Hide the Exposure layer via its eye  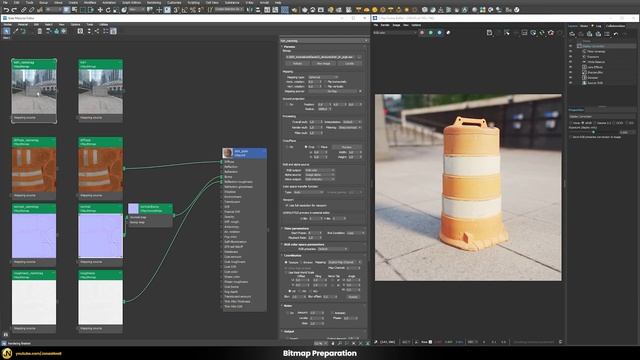pyautogui.click(x=571, y=57)
